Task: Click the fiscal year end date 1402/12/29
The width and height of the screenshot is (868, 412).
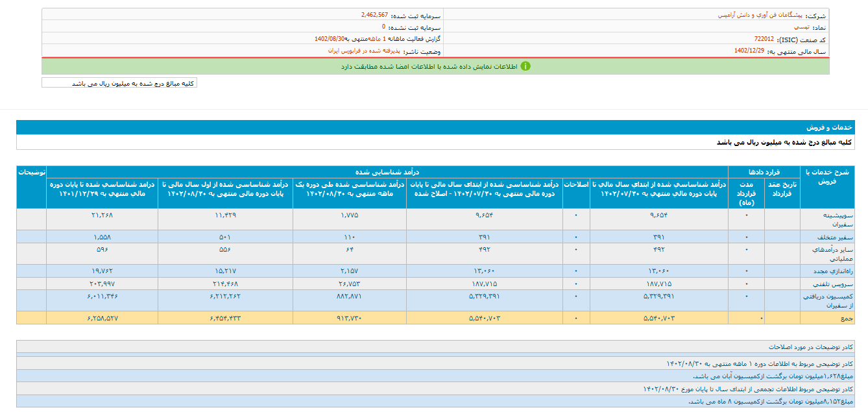Action: pyautogui.click(x=749, y=51)
